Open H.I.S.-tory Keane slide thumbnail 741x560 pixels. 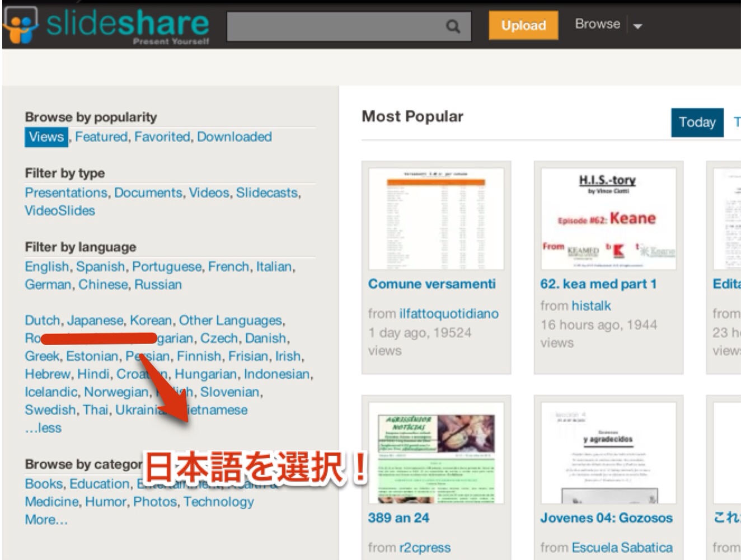click(608, 219)
